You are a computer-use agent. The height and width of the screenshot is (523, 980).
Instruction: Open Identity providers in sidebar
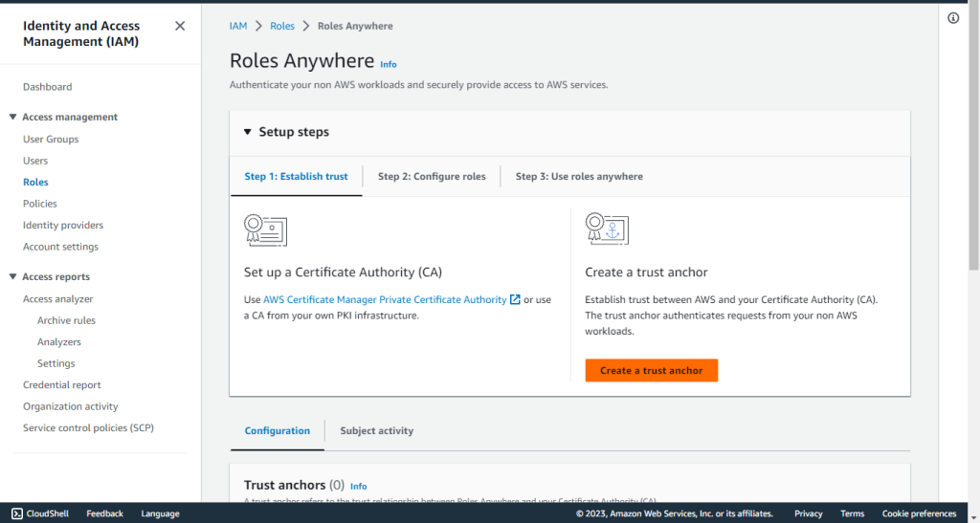(63, 226)
